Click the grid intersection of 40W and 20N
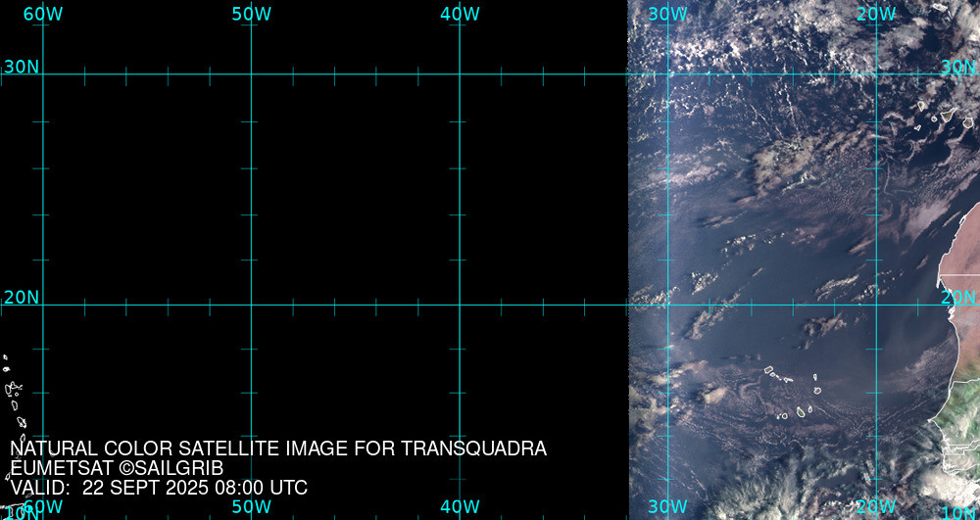The image size is (980, 520). pyautogui.click(x=461, y=305)
